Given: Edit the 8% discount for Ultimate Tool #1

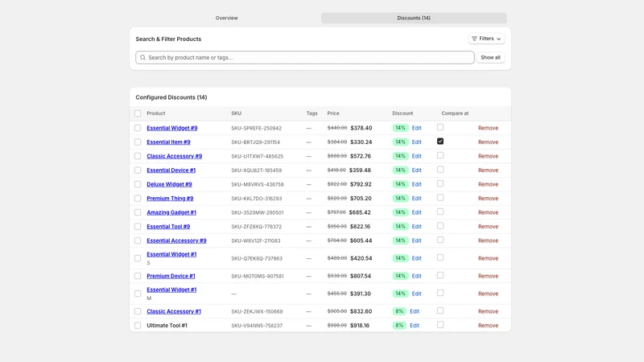Looking at the screenshot, I should click(x=415, y=326).
